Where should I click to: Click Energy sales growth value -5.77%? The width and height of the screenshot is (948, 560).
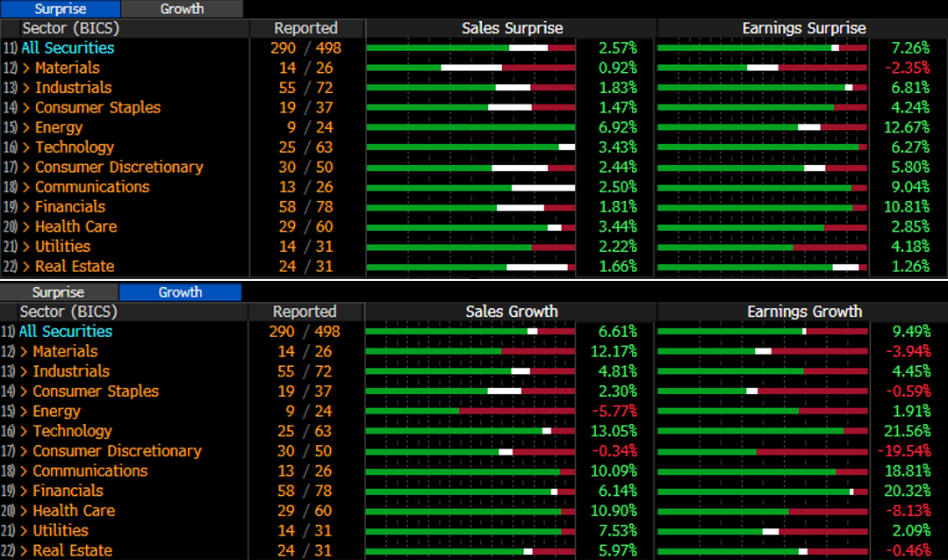(614, 412)
